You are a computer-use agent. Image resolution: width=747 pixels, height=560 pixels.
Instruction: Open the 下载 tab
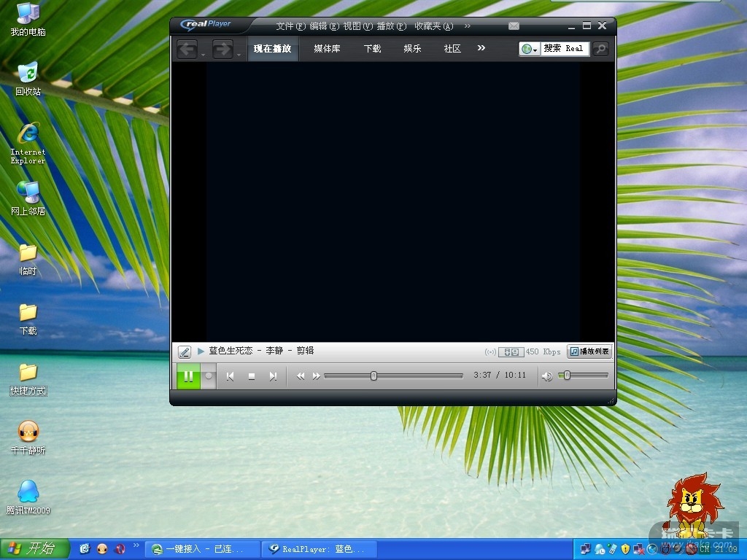372,49
